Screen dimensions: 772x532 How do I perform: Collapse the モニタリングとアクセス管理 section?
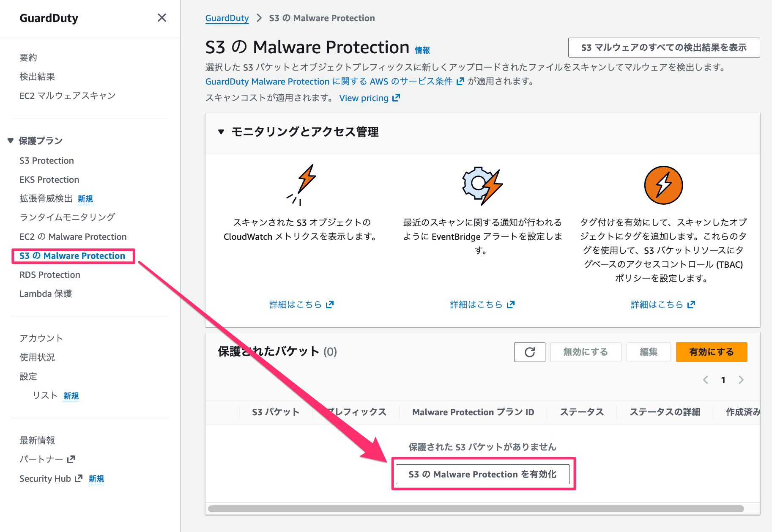[x=221, y=132]
